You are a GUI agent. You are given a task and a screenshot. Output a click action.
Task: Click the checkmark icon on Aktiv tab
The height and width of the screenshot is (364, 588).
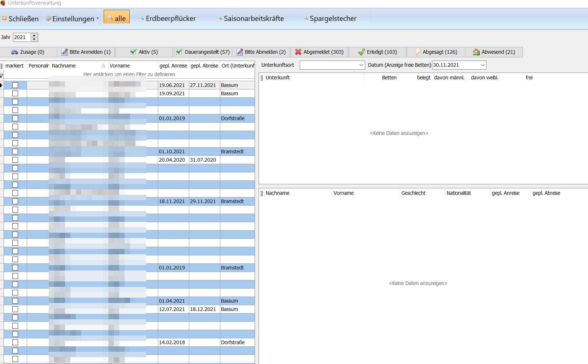tap(133, 52)
